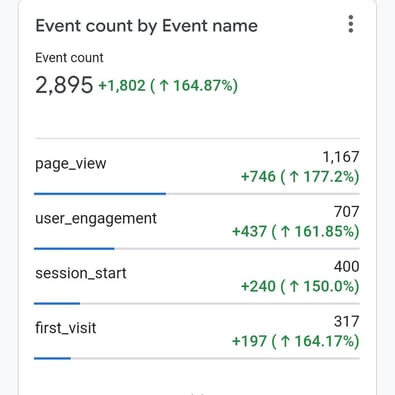Viewport: 395px width, 395px height.
Task: Click the 'Event count' metric label
Action: pyautogui.click(x=69, y=58)
